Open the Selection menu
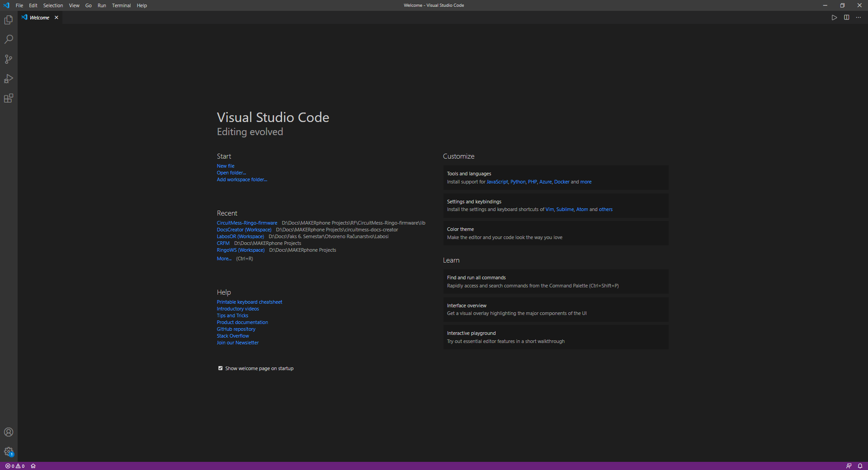The height and width of the screenshot is (470, 868). click(53, 5)
